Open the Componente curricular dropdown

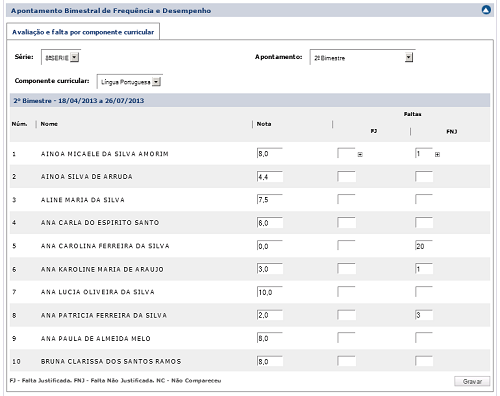(x=129, y=82)
